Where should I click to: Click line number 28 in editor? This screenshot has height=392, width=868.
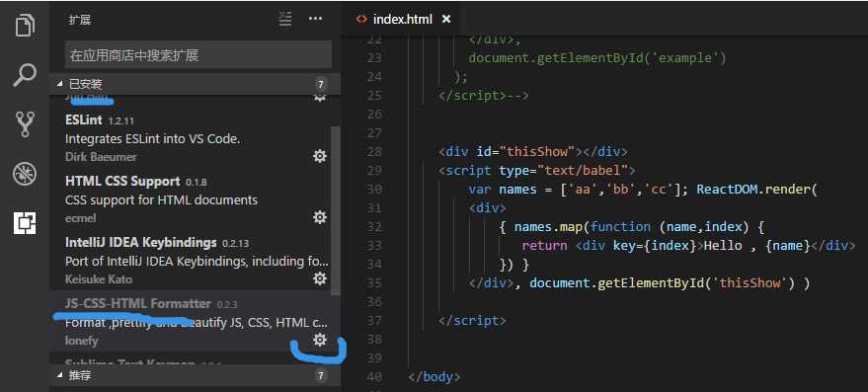375,152
